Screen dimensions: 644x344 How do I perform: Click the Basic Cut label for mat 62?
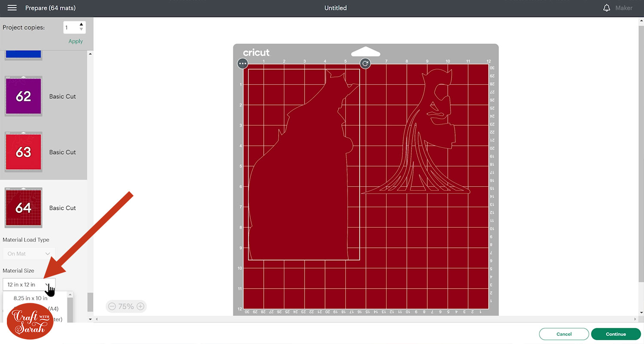point(62,97)
